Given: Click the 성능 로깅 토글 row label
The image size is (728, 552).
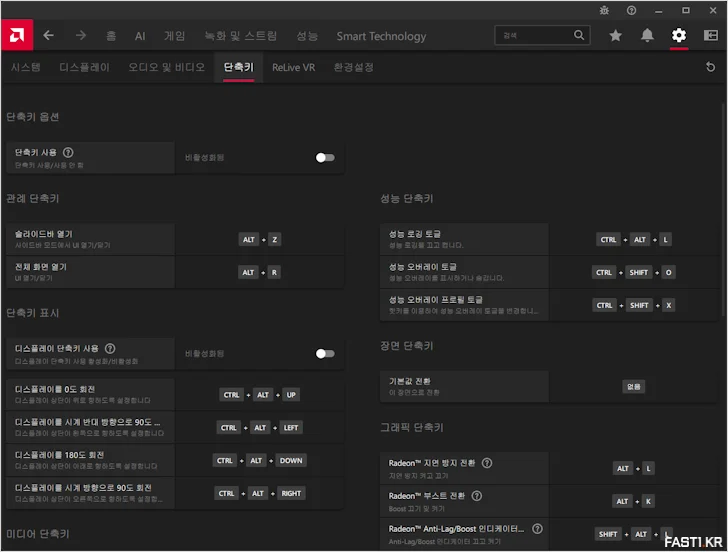Looking at the screenshot, I should (415, 234).
